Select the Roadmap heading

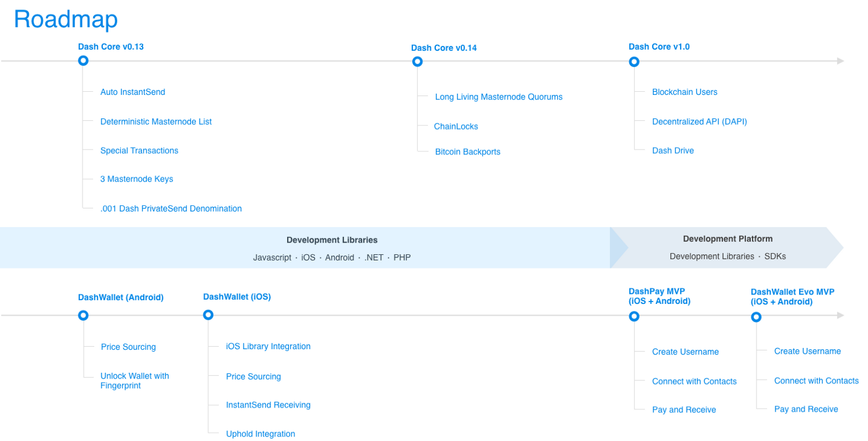tap(66, 19)
